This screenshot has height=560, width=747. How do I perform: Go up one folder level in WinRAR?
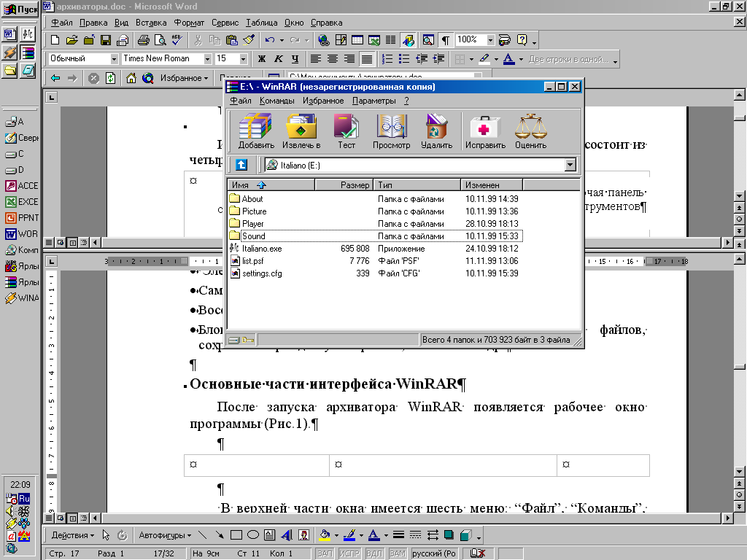241,165
